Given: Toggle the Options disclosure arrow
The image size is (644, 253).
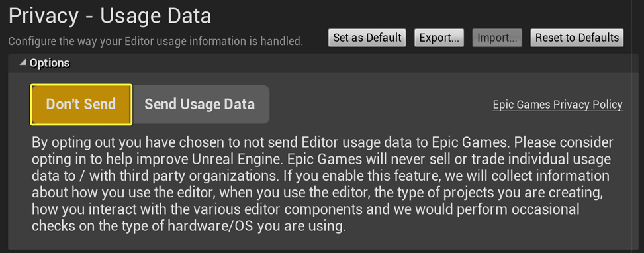Looking at the screenshot, I should click(23, 63).
